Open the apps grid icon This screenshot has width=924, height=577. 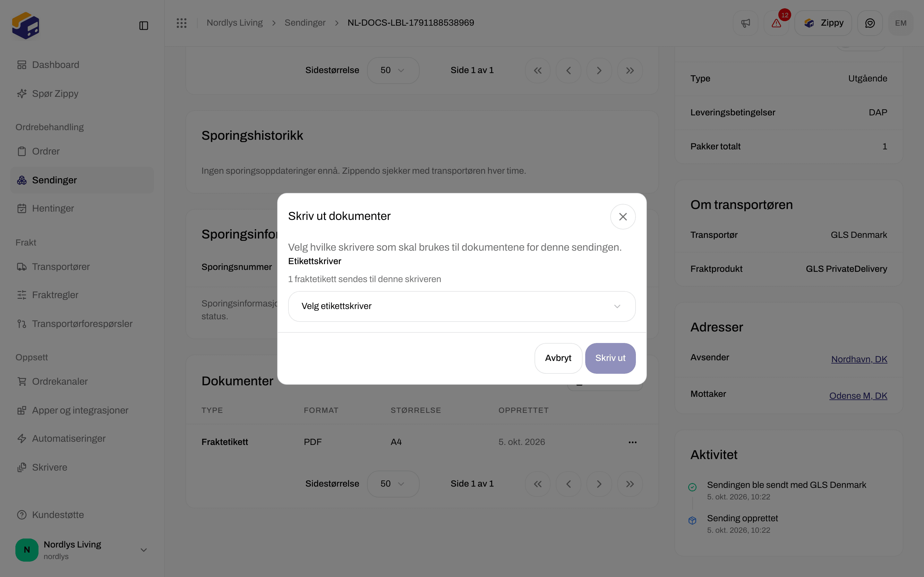click(182, 23)
